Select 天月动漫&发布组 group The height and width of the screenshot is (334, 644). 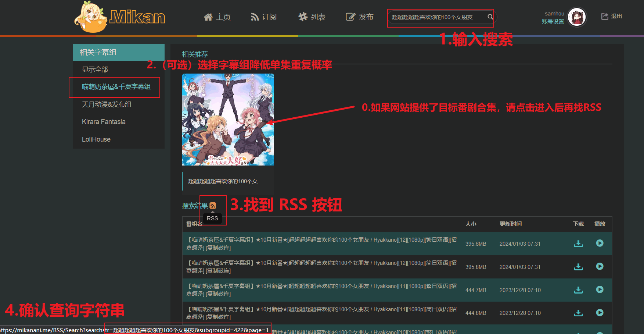(x=107, y=104)
